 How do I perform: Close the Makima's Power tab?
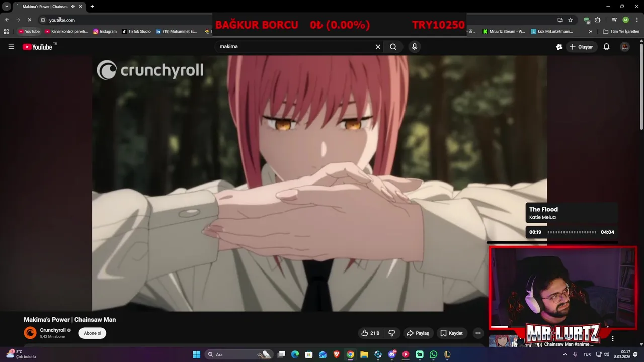(80, 7)
